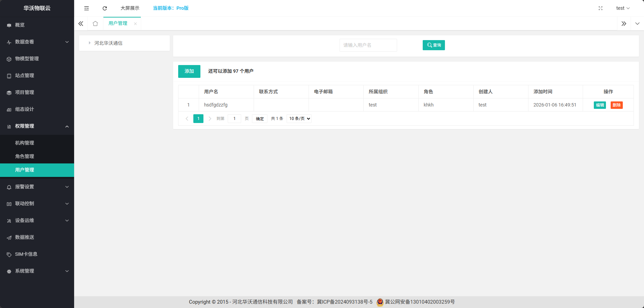The width and height of the screenshot is (644, 308).
Task: Open the tab options dropdown arrow
Action: (637, 24)
